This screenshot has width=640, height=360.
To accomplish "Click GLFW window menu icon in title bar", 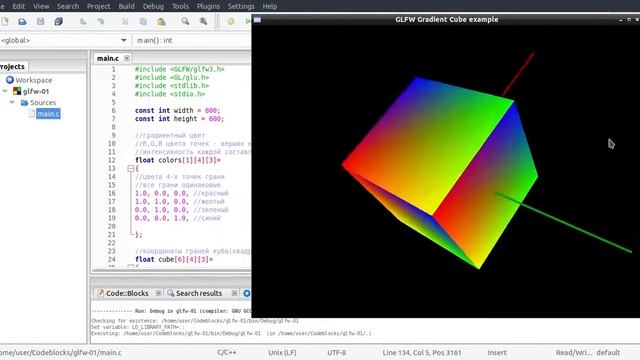I will point(257,20).
